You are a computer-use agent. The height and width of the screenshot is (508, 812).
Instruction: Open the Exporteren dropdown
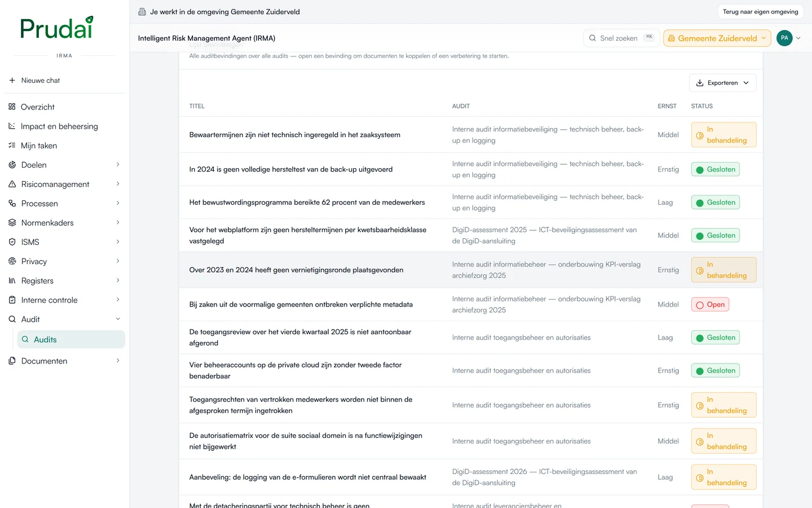(723, 83)
